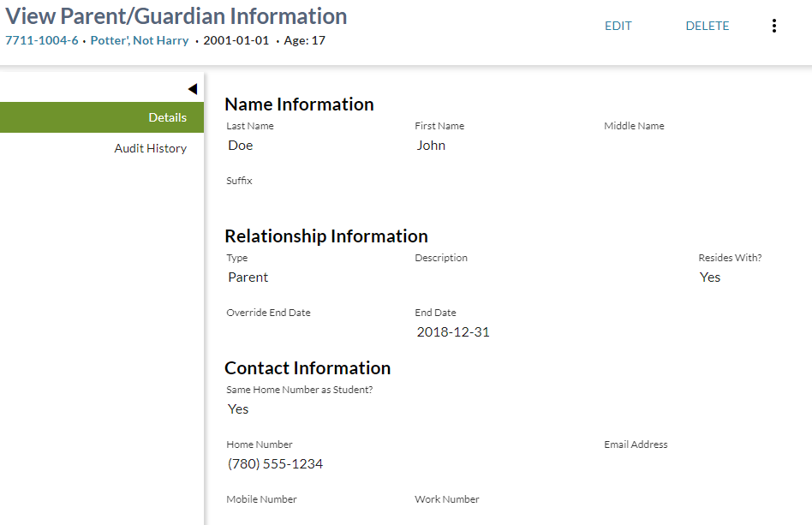
Task: Switch to the Details tab
Action: [x=167, y=117]
